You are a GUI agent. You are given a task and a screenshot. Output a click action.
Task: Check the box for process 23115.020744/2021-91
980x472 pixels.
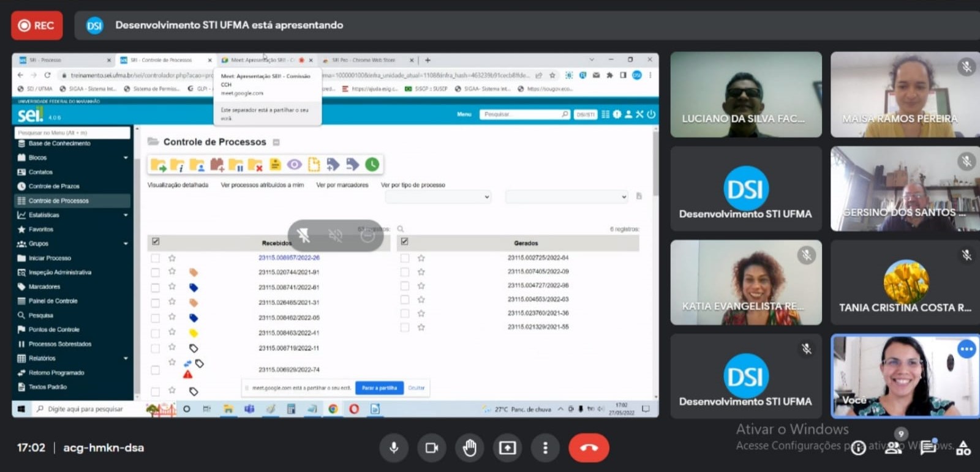click(156, 272)
